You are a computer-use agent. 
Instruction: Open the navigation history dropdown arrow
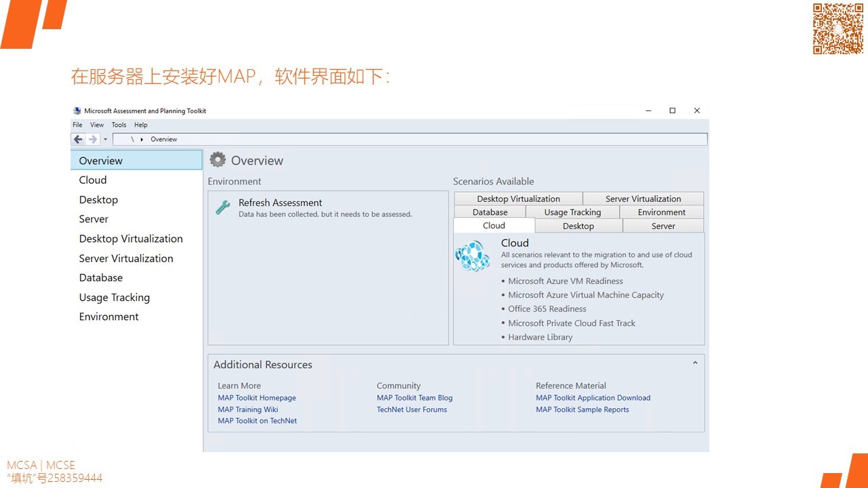(105, 140)
